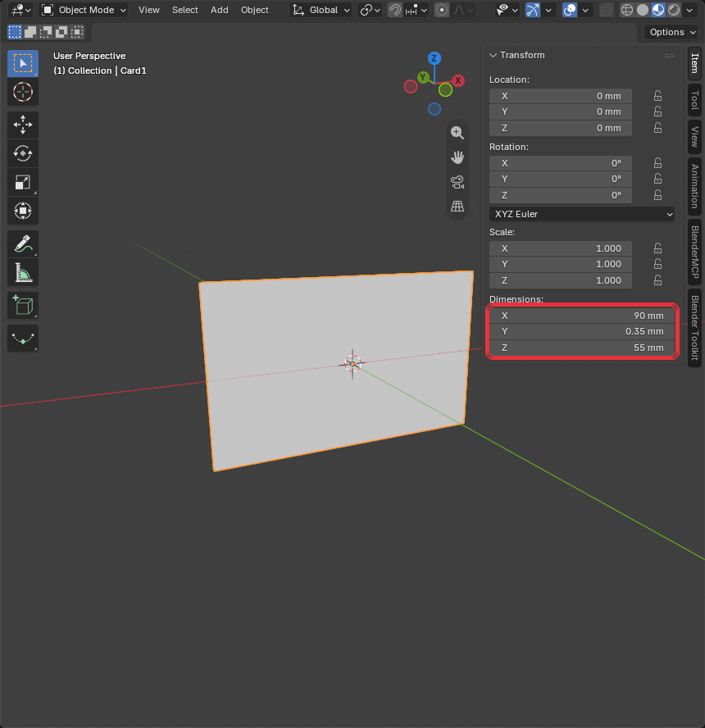The width and height of the screenshot is (705, 728).
Task: Select the Add Cube tool
Action: [x=23, y=306]
